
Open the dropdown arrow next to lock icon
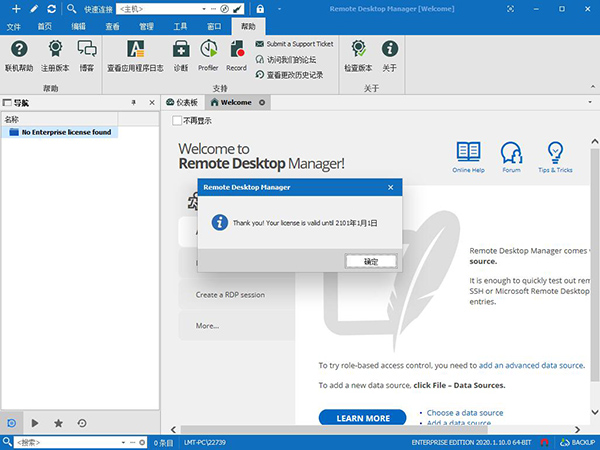click(279, 9)
